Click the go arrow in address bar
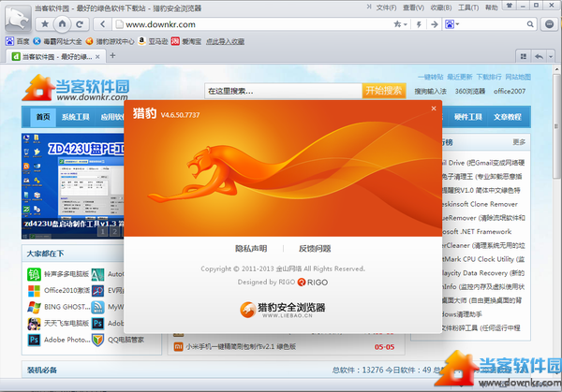The width and height of the screenshot is (562, 392). pyautogui.click(x=435, y=24)
